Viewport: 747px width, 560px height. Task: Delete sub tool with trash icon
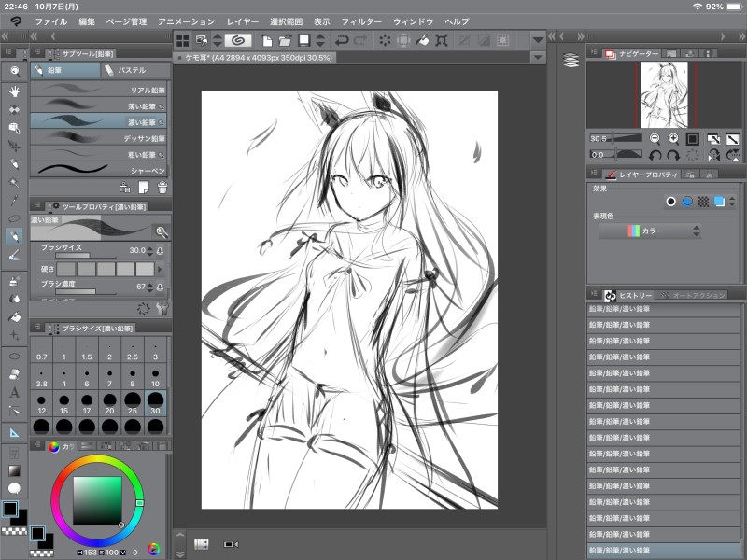[162, 188]
